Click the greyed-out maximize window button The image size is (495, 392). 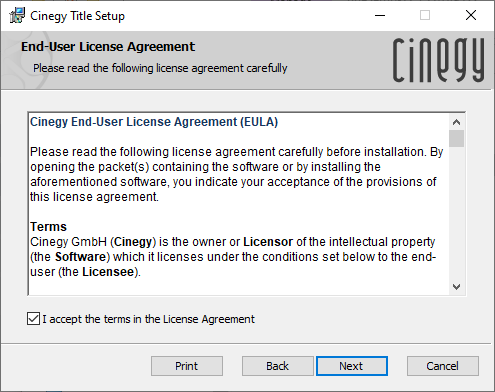tap(425, 15)
